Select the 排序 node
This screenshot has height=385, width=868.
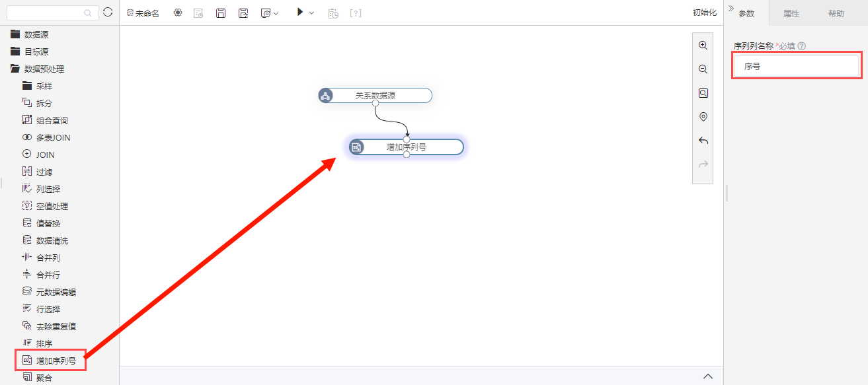tap(37, 343)
